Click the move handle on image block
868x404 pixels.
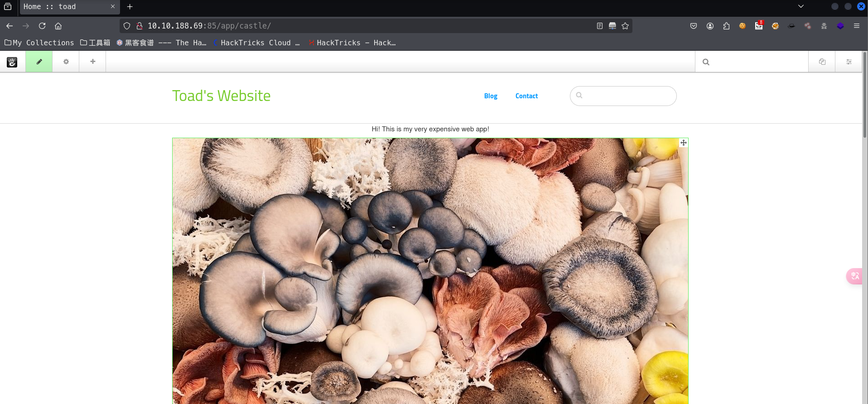click(x=684, y=143)
